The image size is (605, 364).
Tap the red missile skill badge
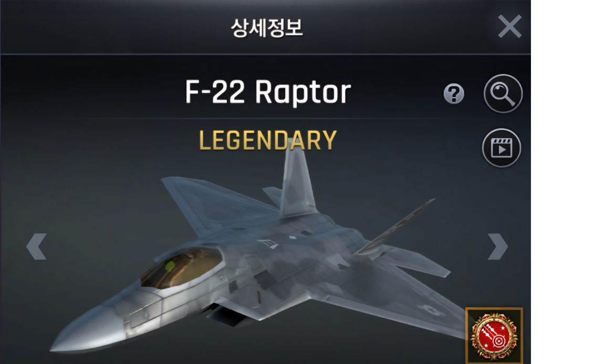(x=494, y=336)
